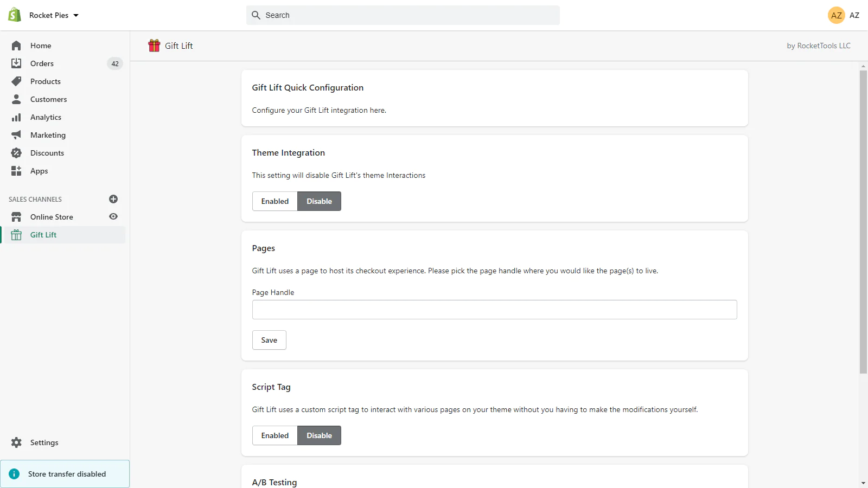Go to Customers in sidebar
This screenshot has width=868, height=488.
click(x=48, y=99)
